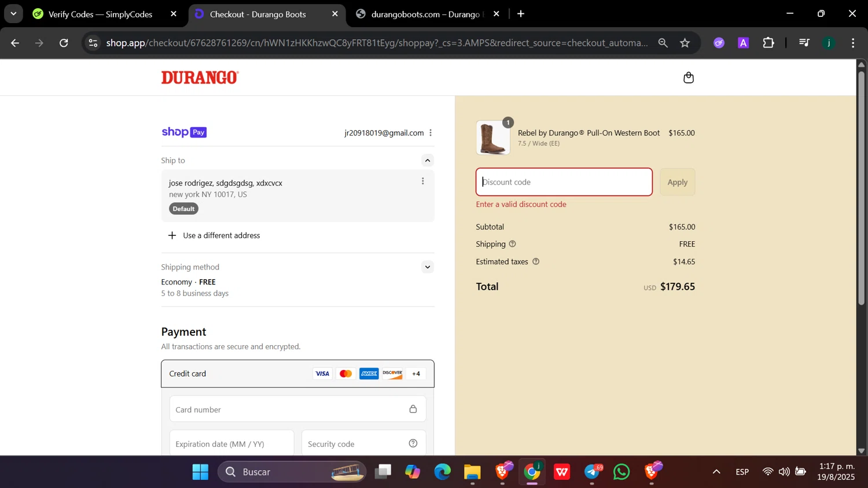Go back to previous page
Image resolution: width=868 pixels, height=488 pixels.
pos(15,43)
